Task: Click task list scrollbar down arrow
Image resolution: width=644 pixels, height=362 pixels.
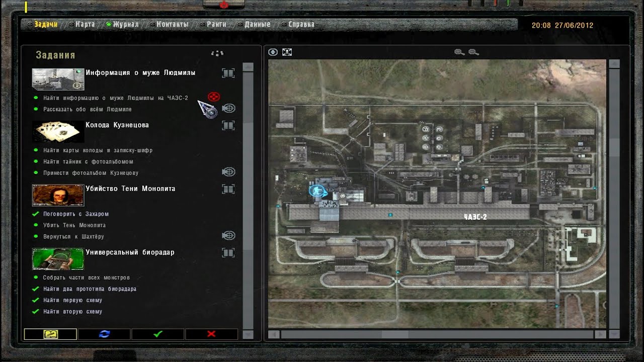Action: click(x=248, y=334)
